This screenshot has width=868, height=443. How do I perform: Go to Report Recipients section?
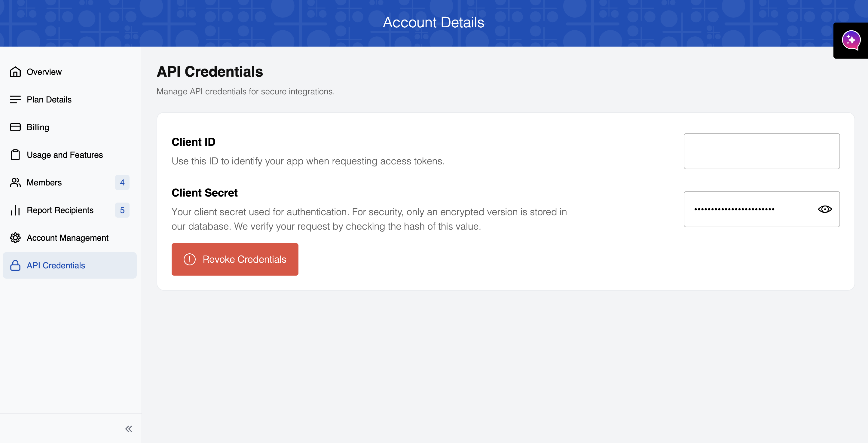(69, 210)
